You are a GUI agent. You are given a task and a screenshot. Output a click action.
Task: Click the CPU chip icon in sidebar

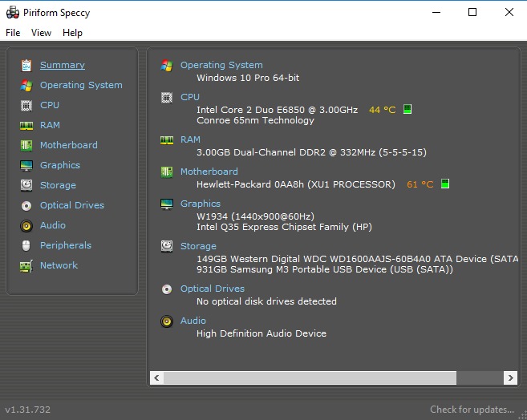point(26,106)
